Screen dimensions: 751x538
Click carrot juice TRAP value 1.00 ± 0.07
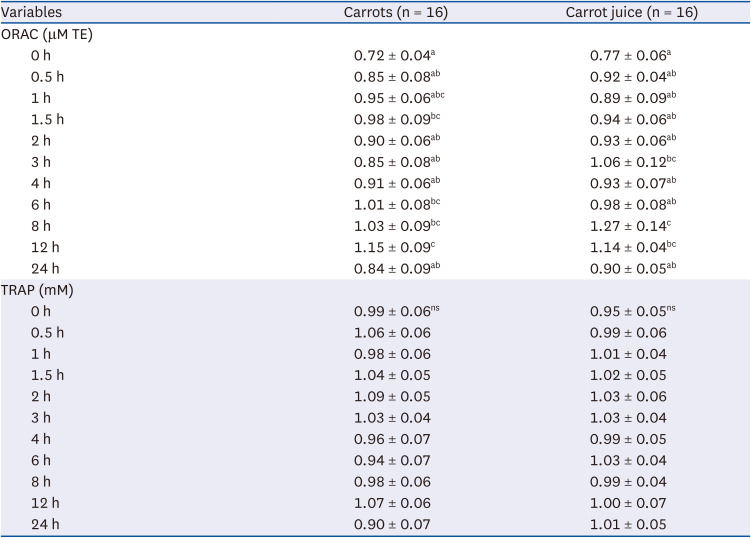pos(628,504)
